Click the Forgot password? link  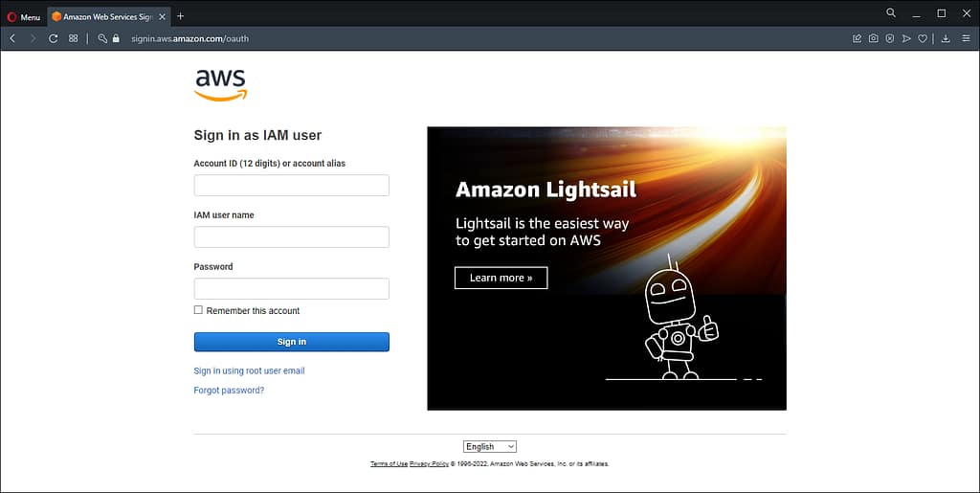coord(229,391)
